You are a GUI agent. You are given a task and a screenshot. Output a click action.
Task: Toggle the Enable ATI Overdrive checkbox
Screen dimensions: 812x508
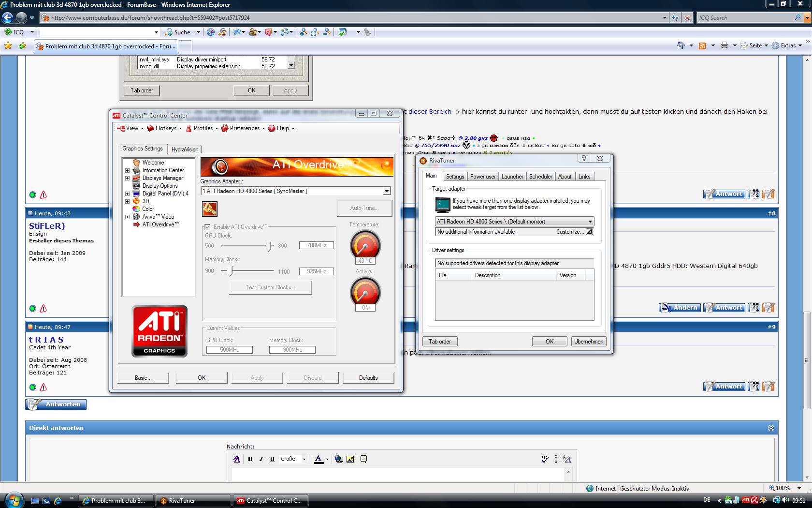207,227
